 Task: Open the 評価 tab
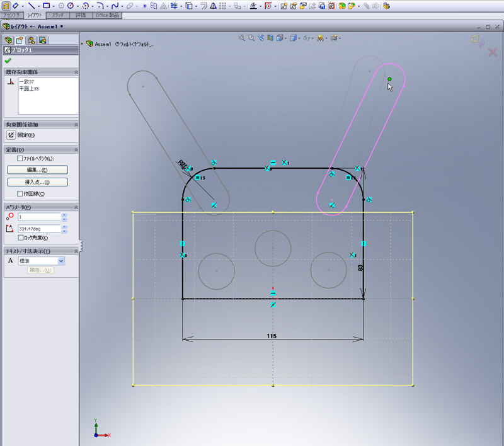coord(81,15)
